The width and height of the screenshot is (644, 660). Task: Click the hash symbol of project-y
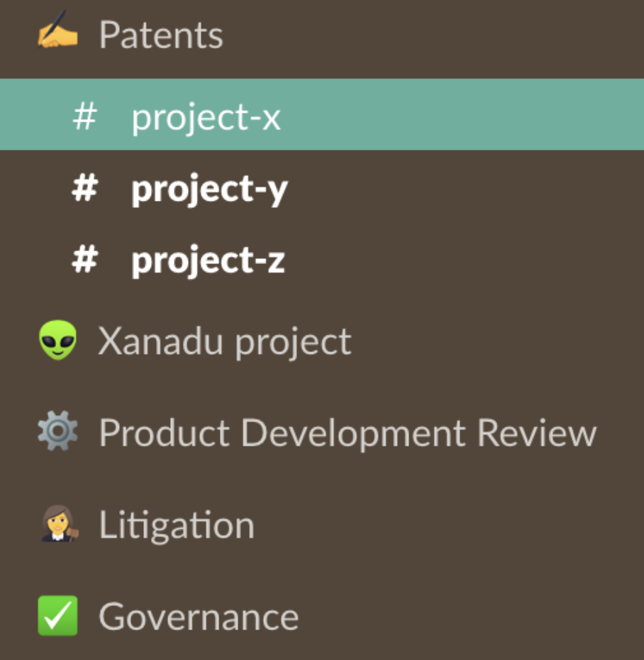pyautogui.click(x=85, y=188)
